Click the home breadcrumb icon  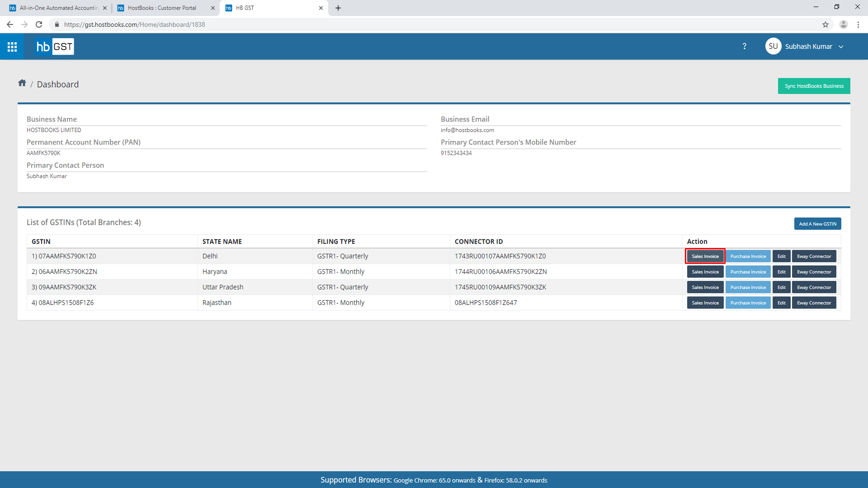coord(22,83)
